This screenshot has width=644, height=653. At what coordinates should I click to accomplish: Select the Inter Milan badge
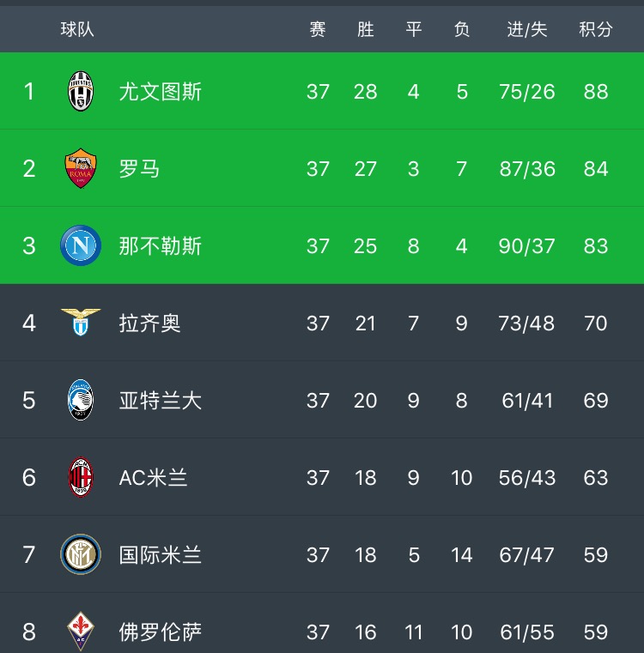(x=81, y=554)
